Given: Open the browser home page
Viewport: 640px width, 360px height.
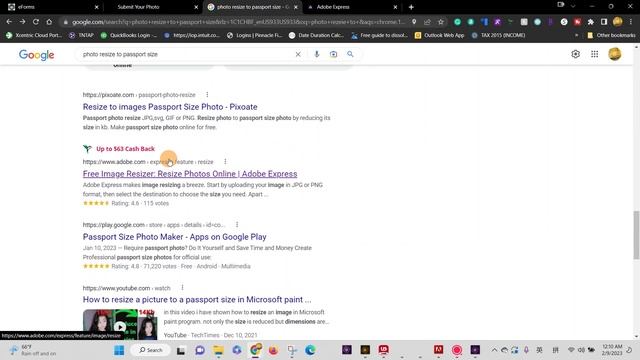Looking at the screenshot, I should click(49, 22).
